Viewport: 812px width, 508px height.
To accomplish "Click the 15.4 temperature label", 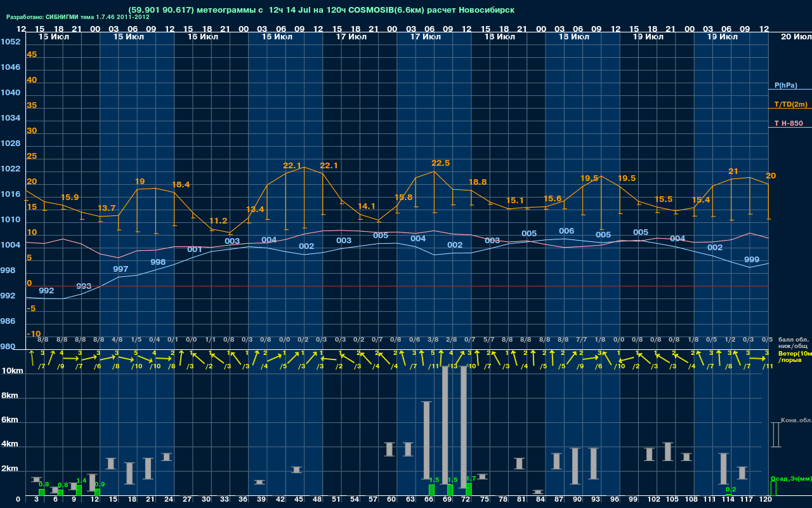I will [x=700, y=200].
